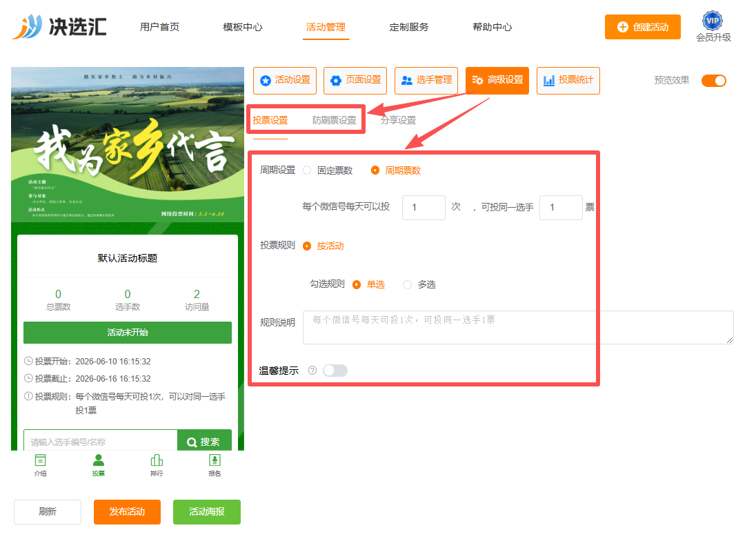Open 活动管理 in the top navigation
The image size is (756, 539).
point(326,27)
